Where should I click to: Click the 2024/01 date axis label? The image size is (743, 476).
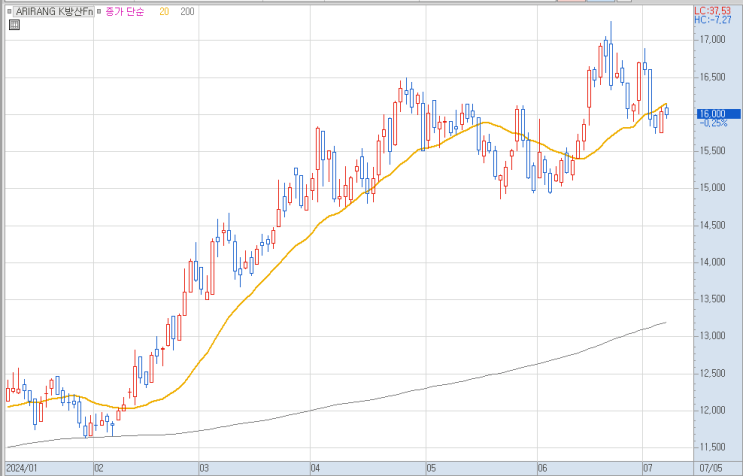[21, 468]
